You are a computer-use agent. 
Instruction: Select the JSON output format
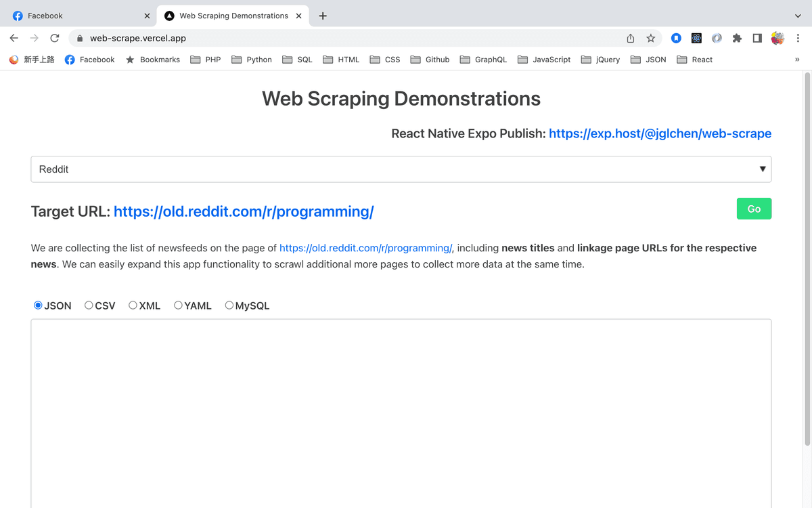pyautogui.click(x=38, y=305)
